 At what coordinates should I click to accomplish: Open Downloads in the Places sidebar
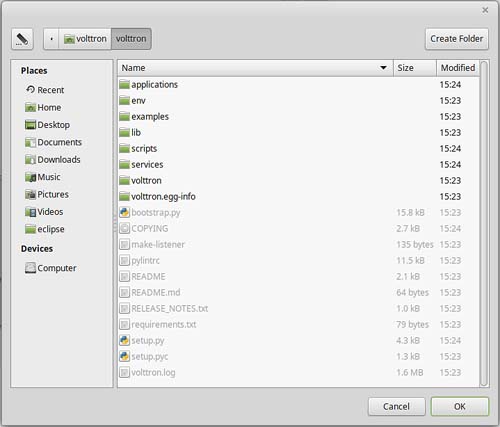[53, 159]
